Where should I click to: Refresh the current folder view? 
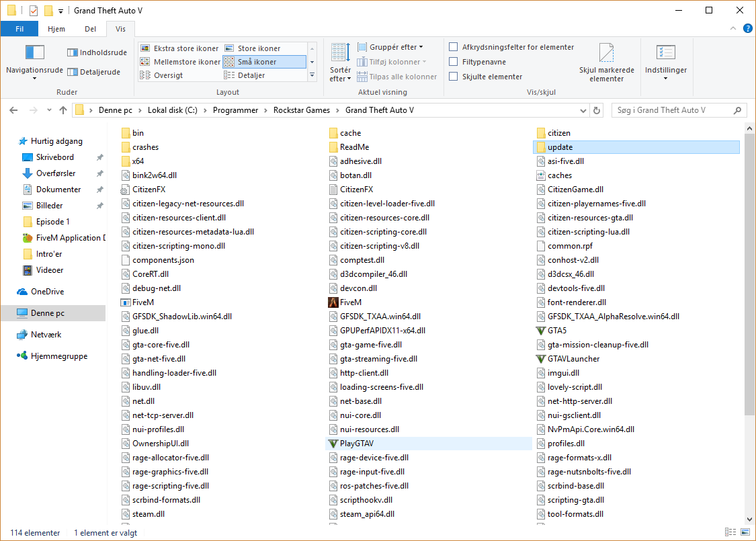[x=597, y=110]
